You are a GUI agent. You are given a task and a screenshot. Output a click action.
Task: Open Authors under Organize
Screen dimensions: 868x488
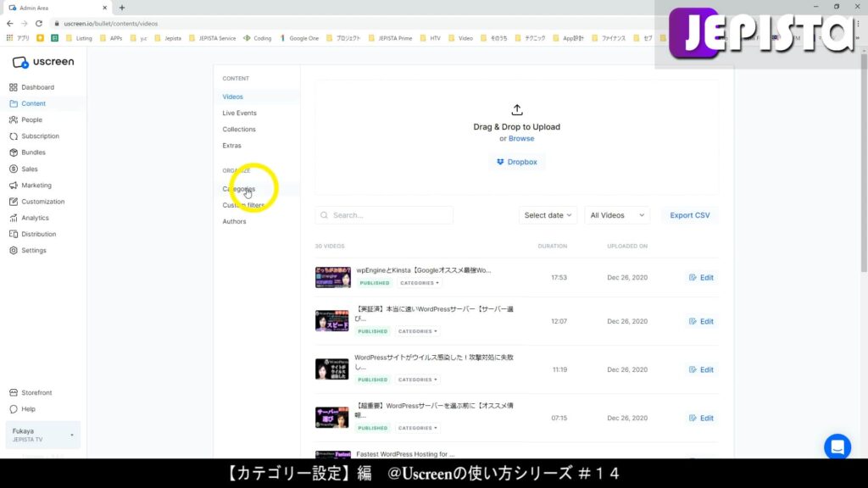pyautogui.click(x=234, y=221)
